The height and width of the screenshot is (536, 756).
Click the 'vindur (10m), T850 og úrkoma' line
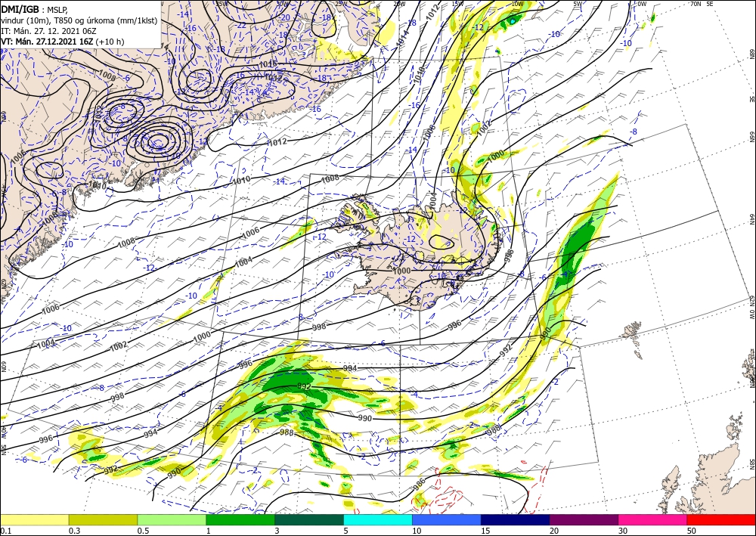click(79, 20)
